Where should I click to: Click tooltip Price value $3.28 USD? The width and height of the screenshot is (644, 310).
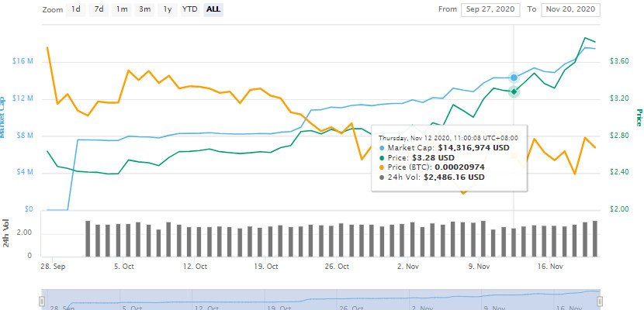pyautogui.click(x=434, y=157)
